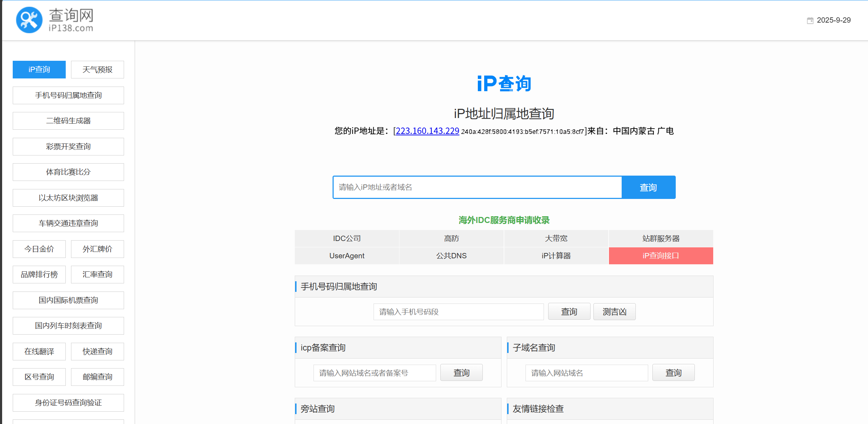Open the 海外IDC服务商申请收录 link

(504, 220)
